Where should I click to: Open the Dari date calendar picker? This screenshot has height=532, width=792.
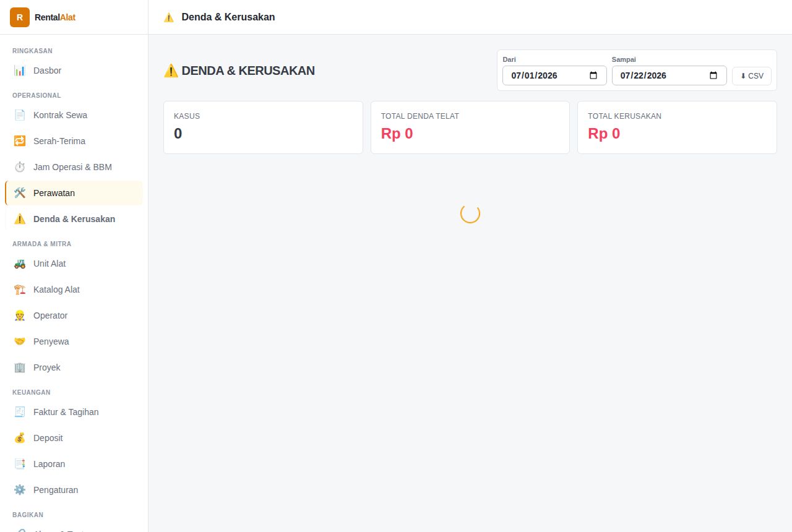(593, 75)
